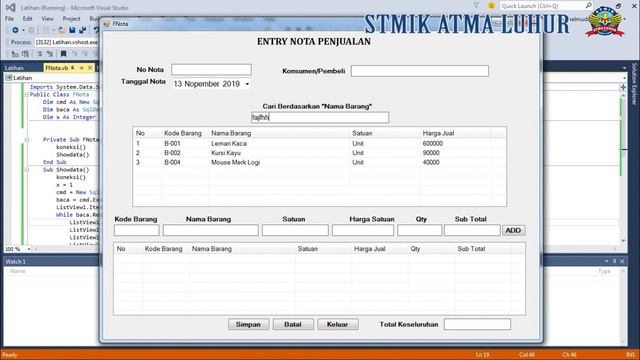Click the Name column header in Watch 1
This screenshot has width=640, height=360.
click(x=18, y=271)
